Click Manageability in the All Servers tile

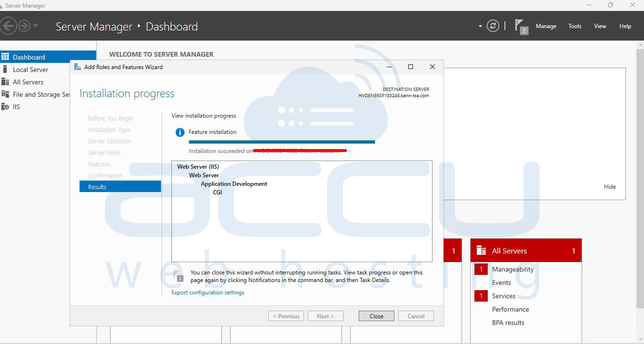[x=513, y=269]
